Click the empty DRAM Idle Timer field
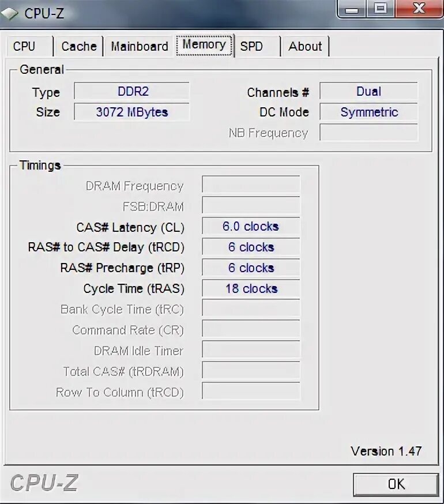This screenshot has height=504, width=444. [251, 349]
